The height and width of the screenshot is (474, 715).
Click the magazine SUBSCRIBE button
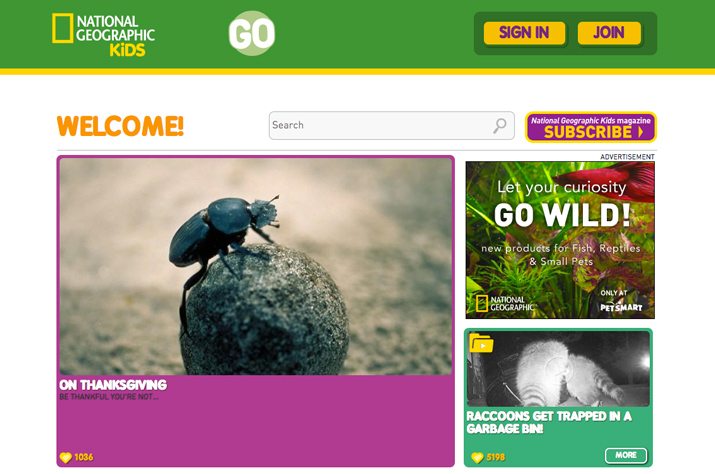coord(591,127)
